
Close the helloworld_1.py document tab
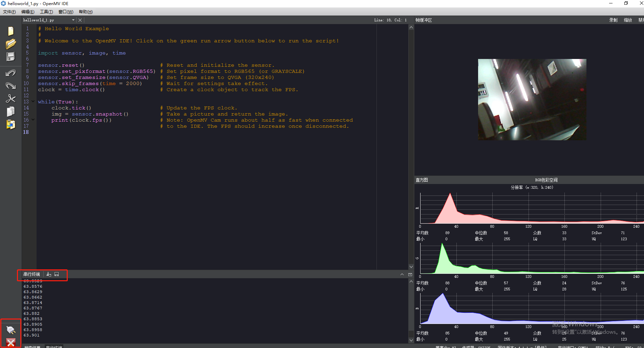[x=80, y=20]
